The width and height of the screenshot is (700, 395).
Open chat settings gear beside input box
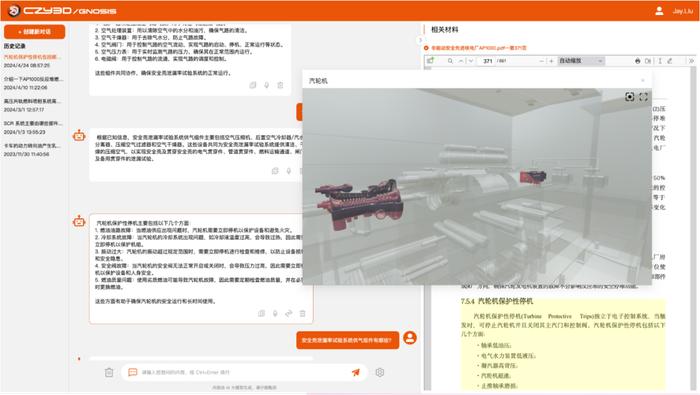pos(379,372)
